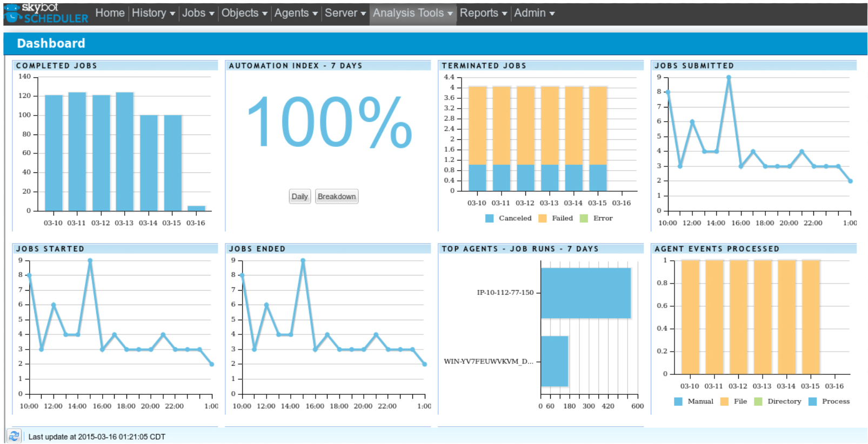Click the Manual legend swatch
868x444 pixels.
[678, 401]
